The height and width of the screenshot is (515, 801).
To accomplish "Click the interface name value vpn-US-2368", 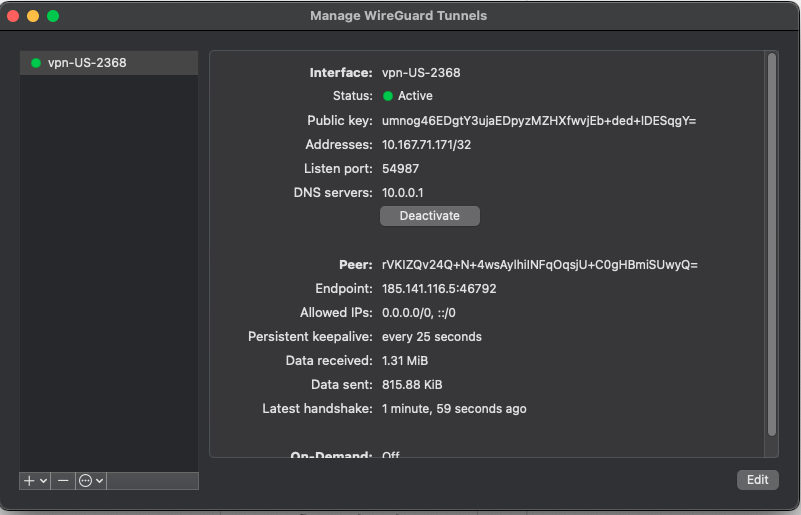I will point(421,73).
